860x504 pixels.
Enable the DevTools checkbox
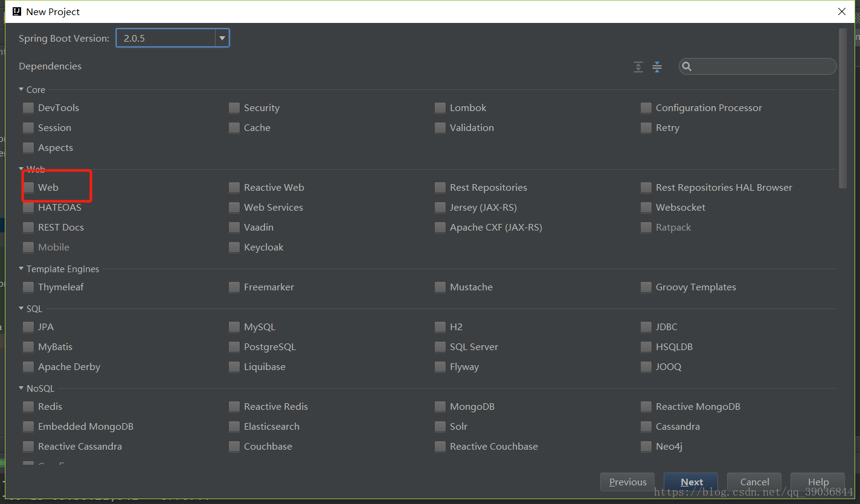[28, 108]
